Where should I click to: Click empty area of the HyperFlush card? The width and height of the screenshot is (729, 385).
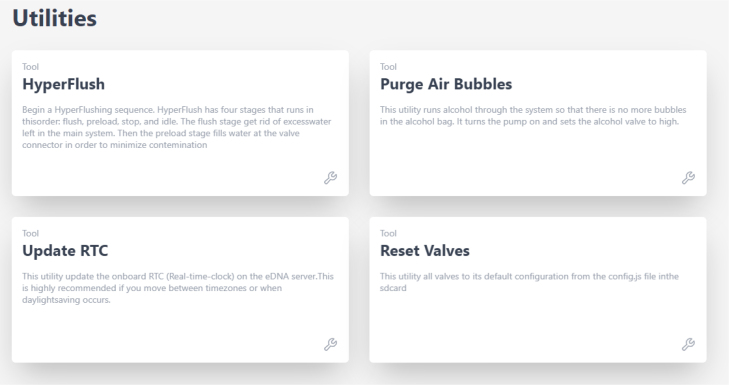point(163,172)
